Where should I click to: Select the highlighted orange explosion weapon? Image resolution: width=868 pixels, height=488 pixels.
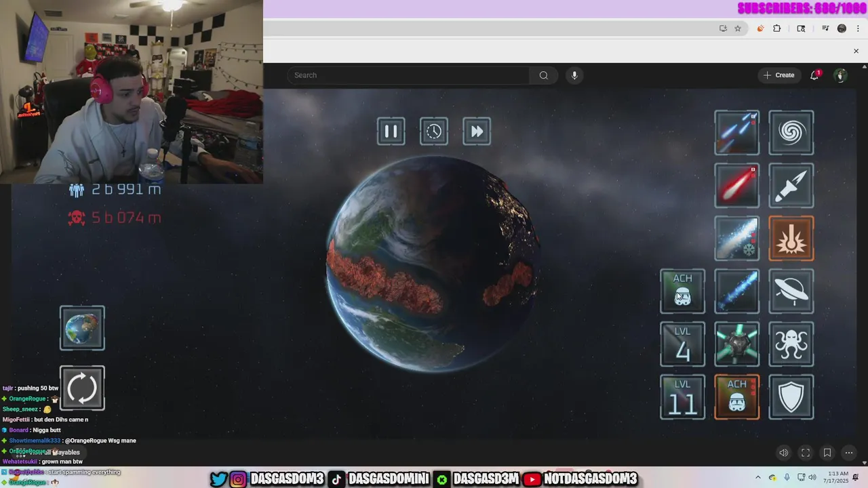click(791, 239)
